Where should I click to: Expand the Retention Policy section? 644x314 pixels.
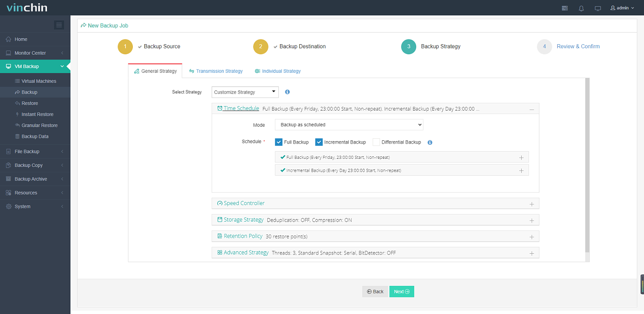click(375, 236)
